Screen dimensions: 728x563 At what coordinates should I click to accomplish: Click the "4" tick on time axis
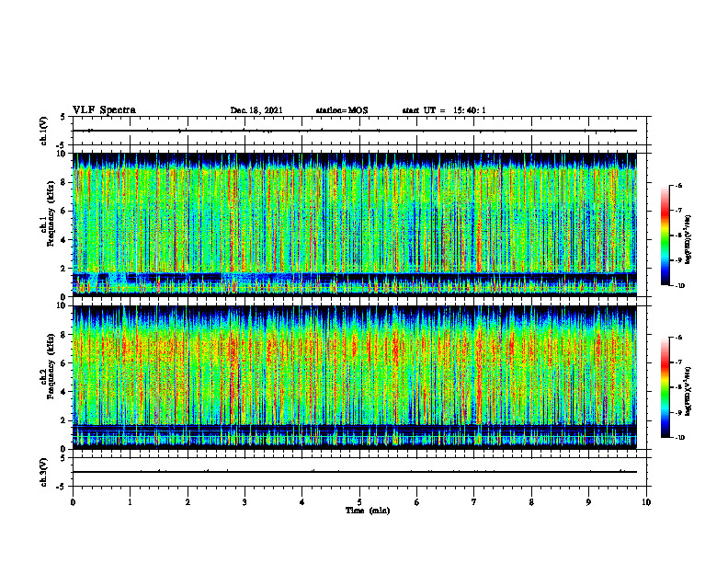(302, 502)
